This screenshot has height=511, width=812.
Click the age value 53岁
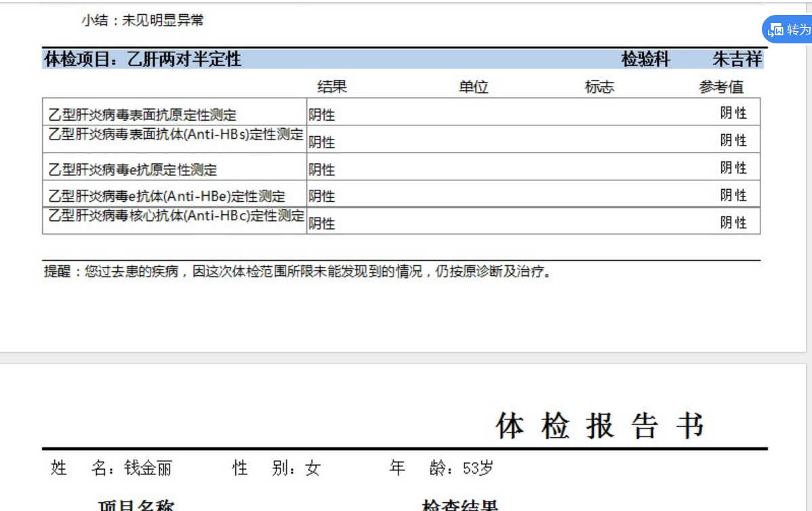click(x=477, y=468)
